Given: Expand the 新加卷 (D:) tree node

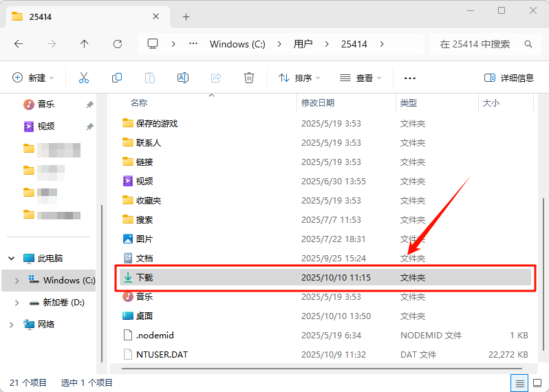Looking at the screenshot, I should pyautogui.click(x=17, y=303).
